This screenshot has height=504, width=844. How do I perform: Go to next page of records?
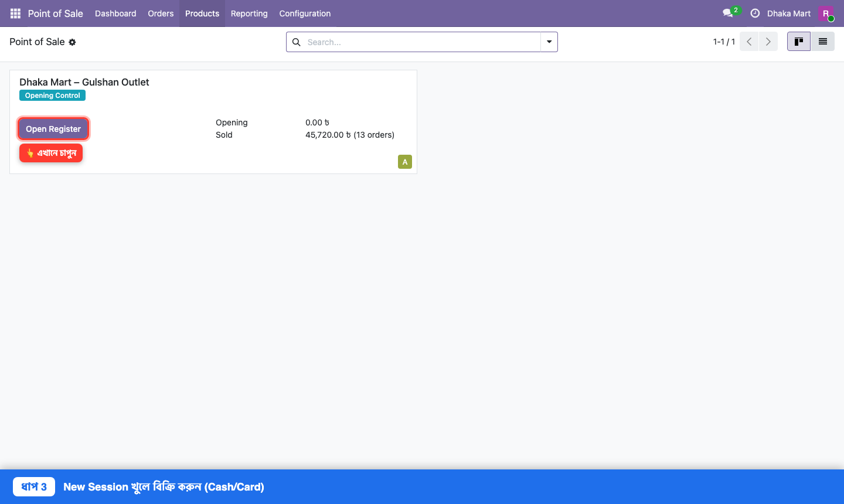[768, 42]
